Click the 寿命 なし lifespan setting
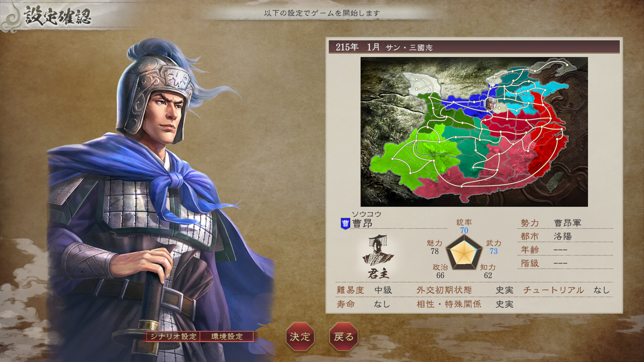644x362 pixels. pyautogui.click(x=364, y=304)
